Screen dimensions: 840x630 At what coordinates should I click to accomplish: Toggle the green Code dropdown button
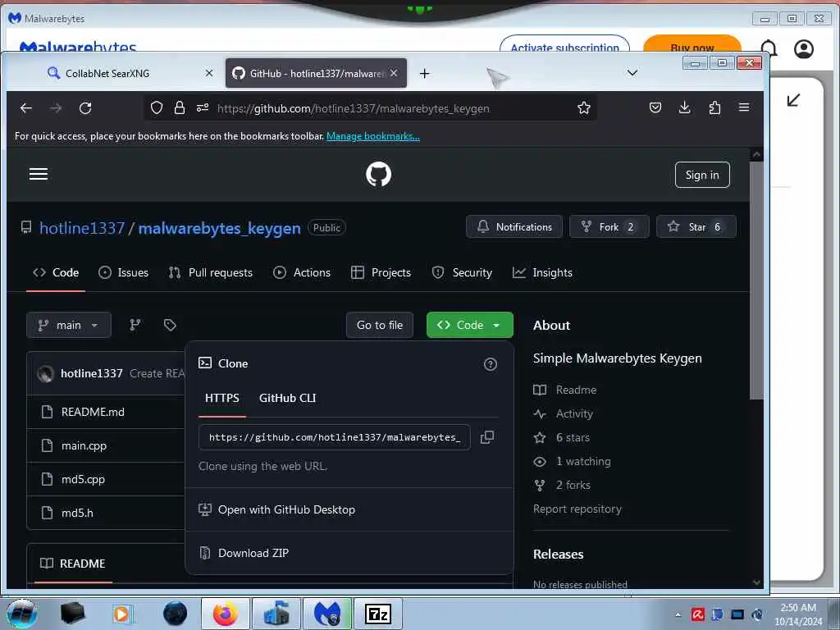[469, 325]
